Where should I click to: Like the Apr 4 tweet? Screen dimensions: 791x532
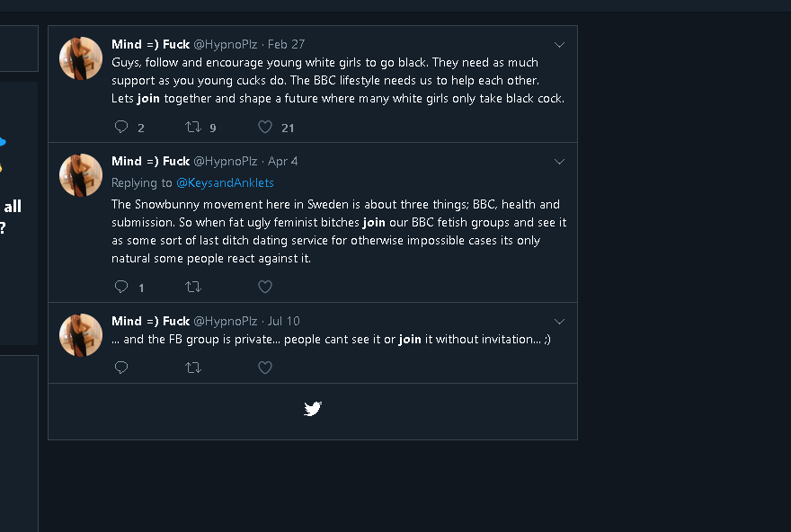265,288
